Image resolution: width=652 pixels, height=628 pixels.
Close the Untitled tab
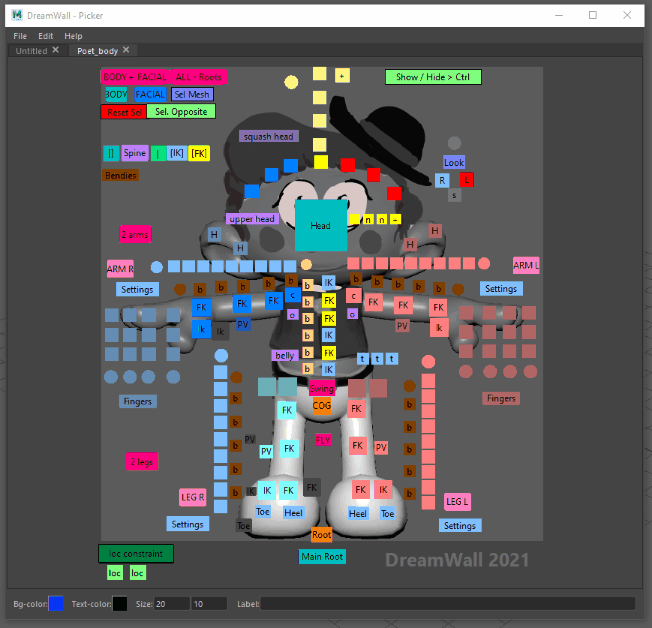click(55, 50)
